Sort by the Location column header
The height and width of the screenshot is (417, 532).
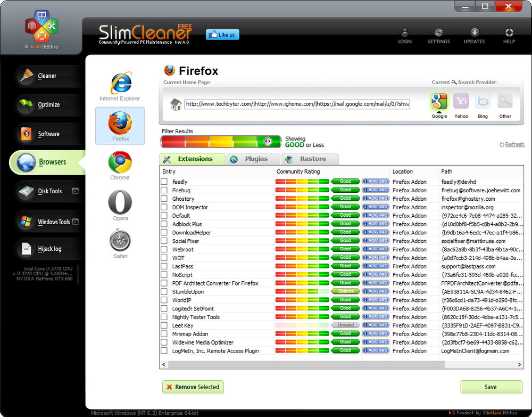(x=414, y=171)
